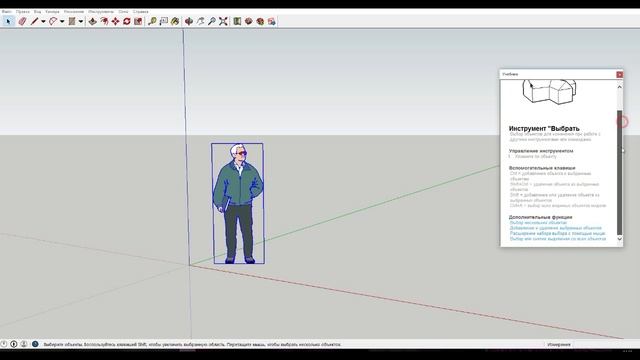
Task: Select the standing man figure
Action: [x=238, y=203]
